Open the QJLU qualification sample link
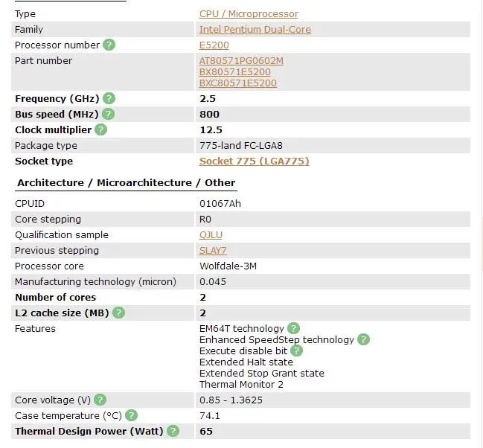Screen dimensions: 483x448 click(211, 235)
